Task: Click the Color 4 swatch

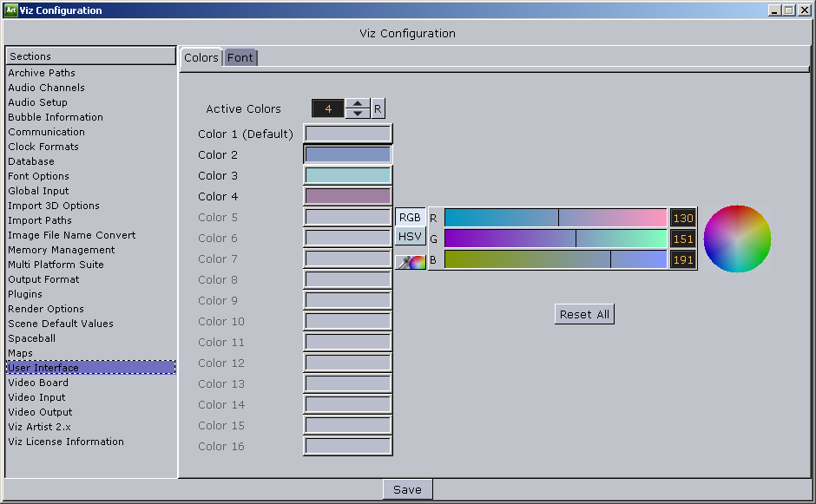Action: (346, 196)
